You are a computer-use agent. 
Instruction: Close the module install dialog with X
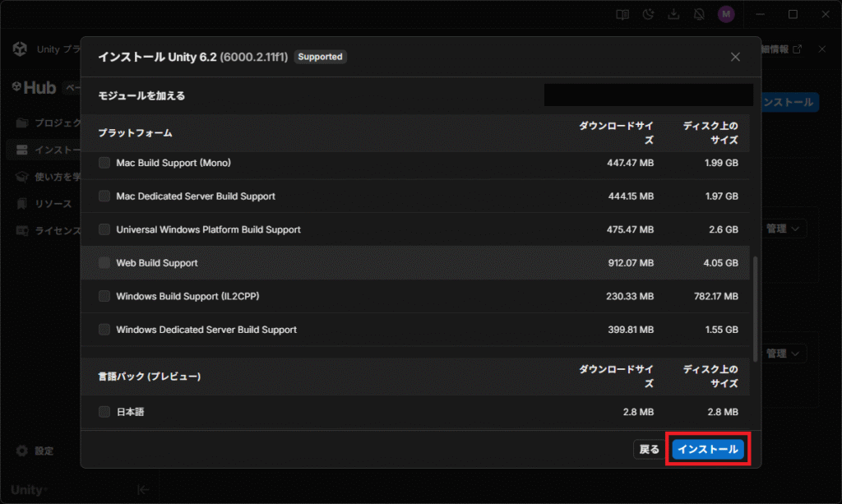pos(735,57)
